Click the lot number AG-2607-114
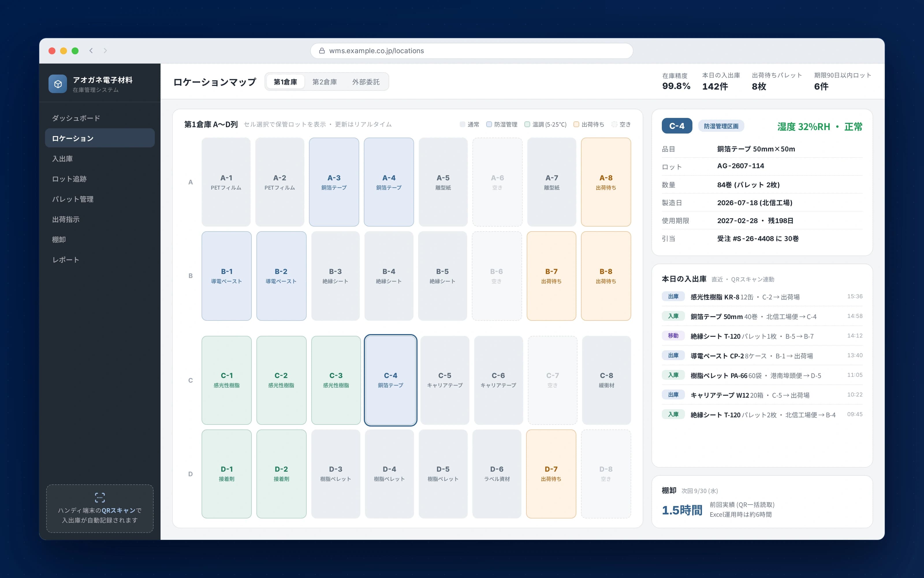 (x=740, y=166)
